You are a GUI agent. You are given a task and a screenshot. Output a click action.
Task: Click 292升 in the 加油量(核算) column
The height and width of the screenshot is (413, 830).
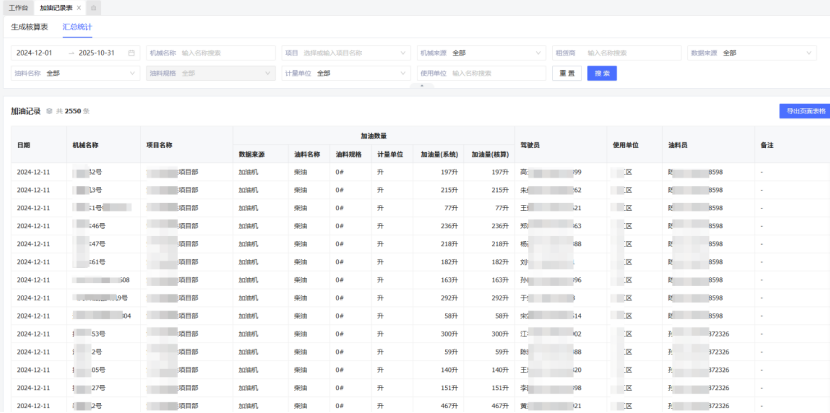500,298
